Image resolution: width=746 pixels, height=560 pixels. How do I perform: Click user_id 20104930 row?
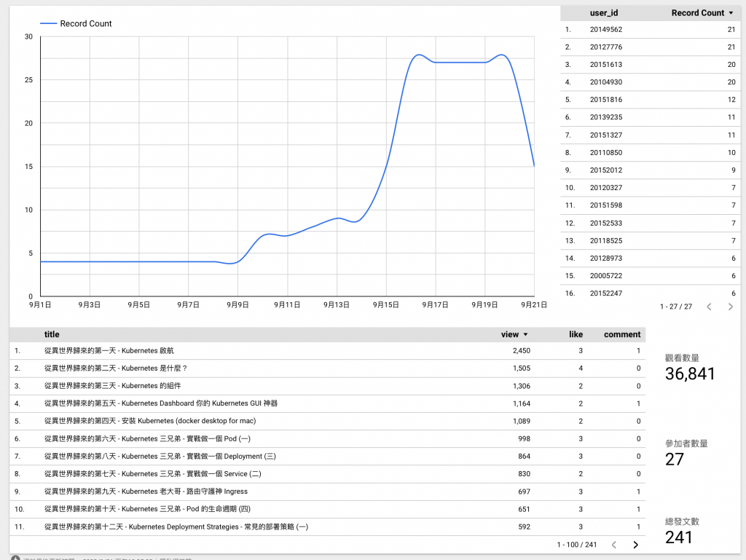(x=650, y=82)
